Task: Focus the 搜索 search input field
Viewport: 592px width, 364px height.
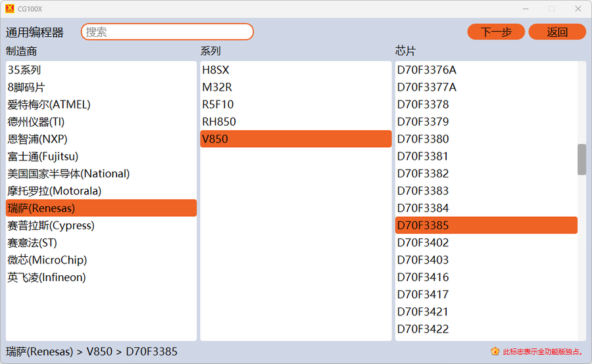Action: (167, 32)
